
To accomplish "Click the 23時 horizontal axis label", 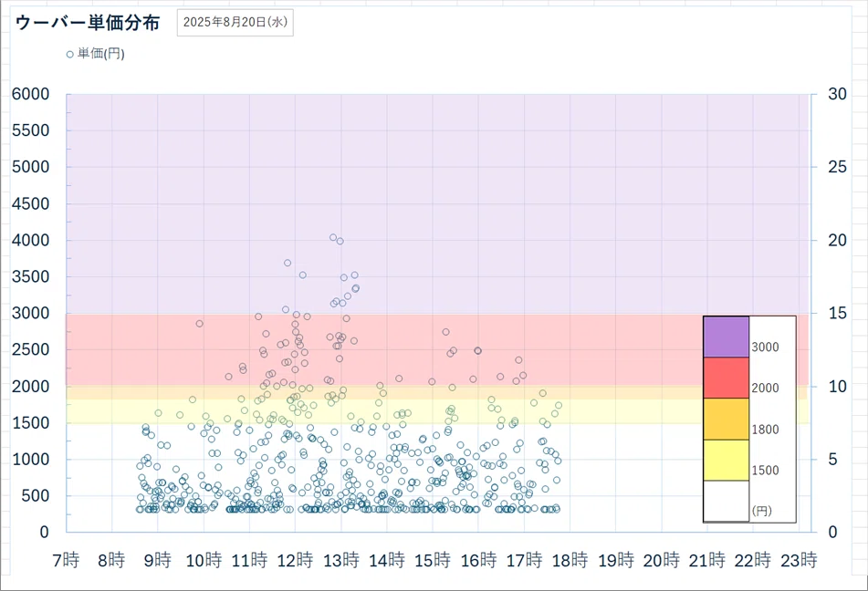I will click(x=800, y=560).
